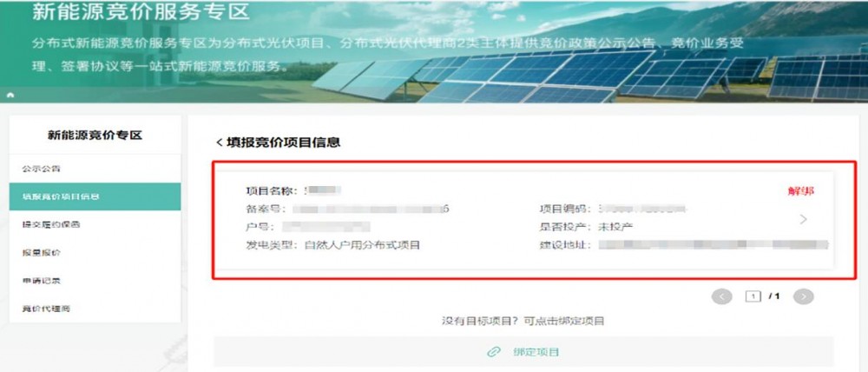Click the 新能源竞价专区 sidebar heading
Screen dimensions: 868x372
tap(95, 136)
